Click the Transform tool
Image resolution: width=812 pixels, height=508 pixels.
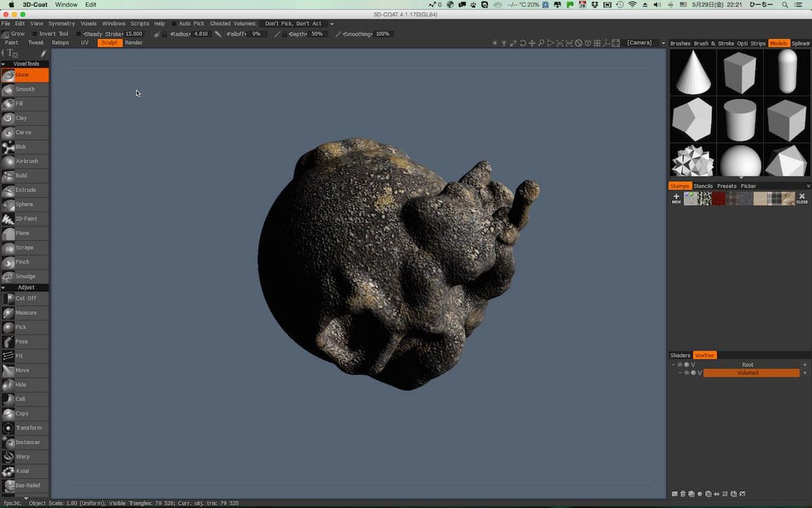pos(28,428)
